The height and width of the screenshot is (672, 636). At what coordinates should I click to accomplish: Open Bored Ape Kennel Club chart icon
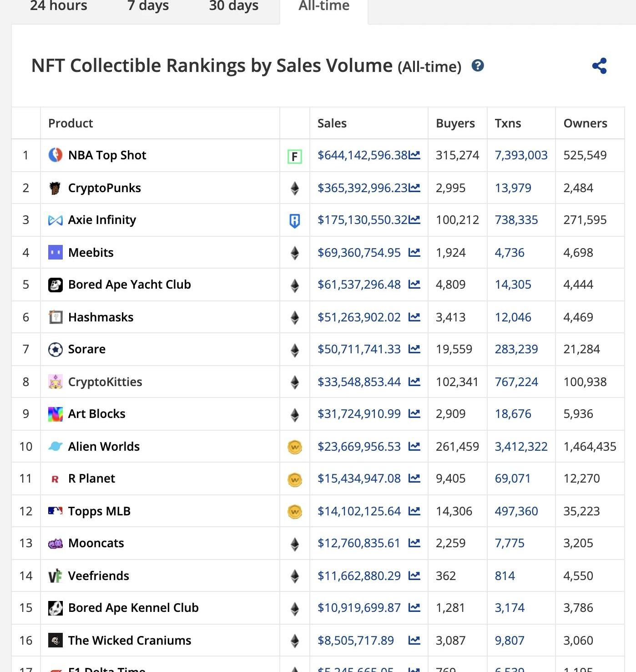click(x=414, y=608)
